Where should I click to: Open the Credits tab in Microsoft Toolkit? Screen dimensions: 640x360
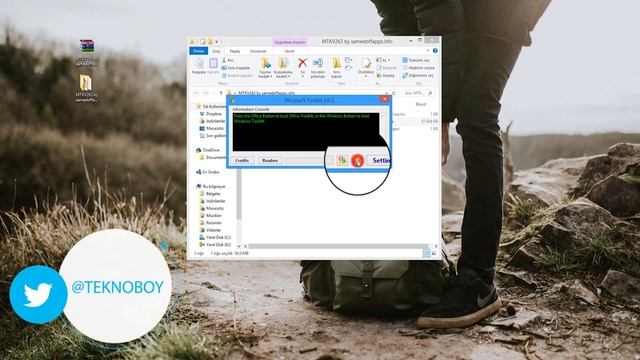click(242, 160)
